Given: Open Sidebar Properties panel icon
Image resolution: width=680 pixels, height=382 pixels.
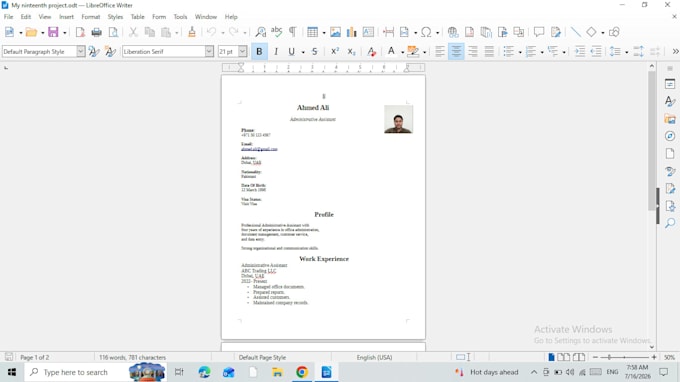Looking at the screenshot, I should (x=670, y=84).
